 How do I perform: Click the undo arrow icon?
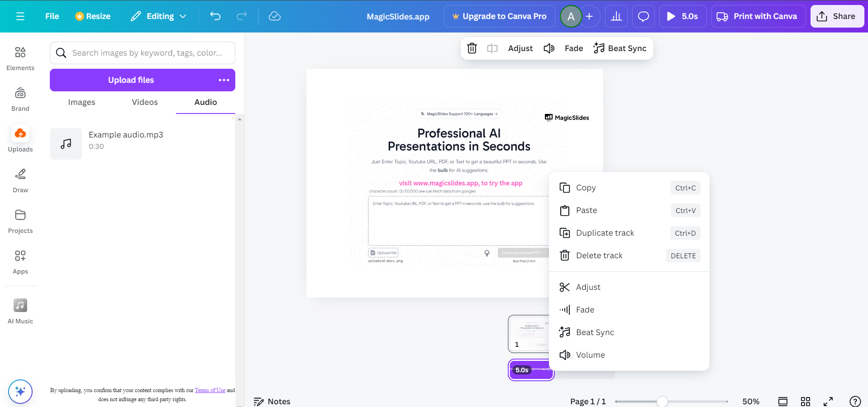pos(215,16)
